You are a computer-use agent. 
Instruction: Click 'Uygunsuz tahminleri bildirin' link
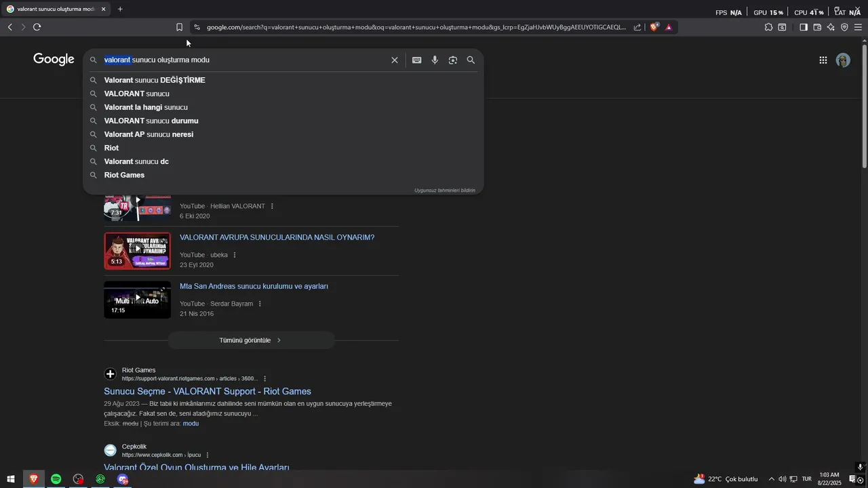pyautogui.click(x=445, y=190)
